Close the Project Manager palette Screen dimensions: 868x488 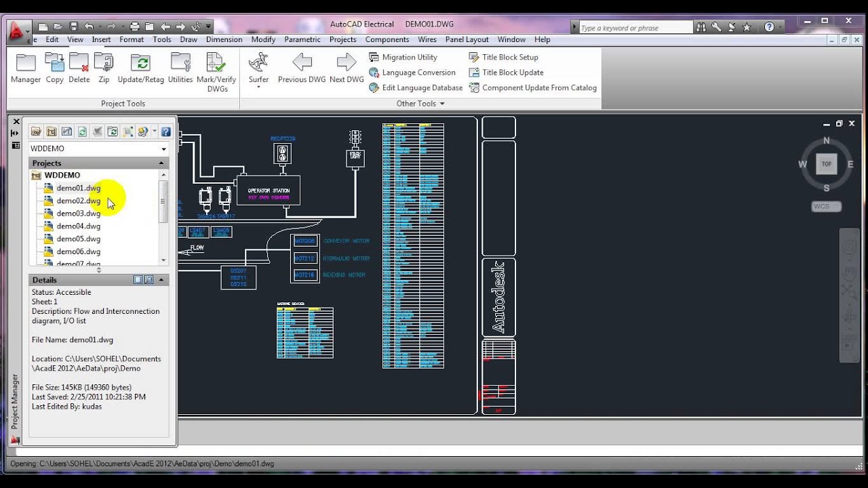16,122
